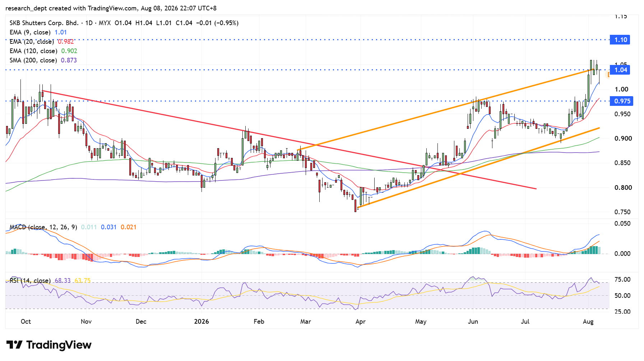Image resolution: width=644 pixels, height=361 pixels.
Task: Click the close value C1.04
Action: (184, 23)
